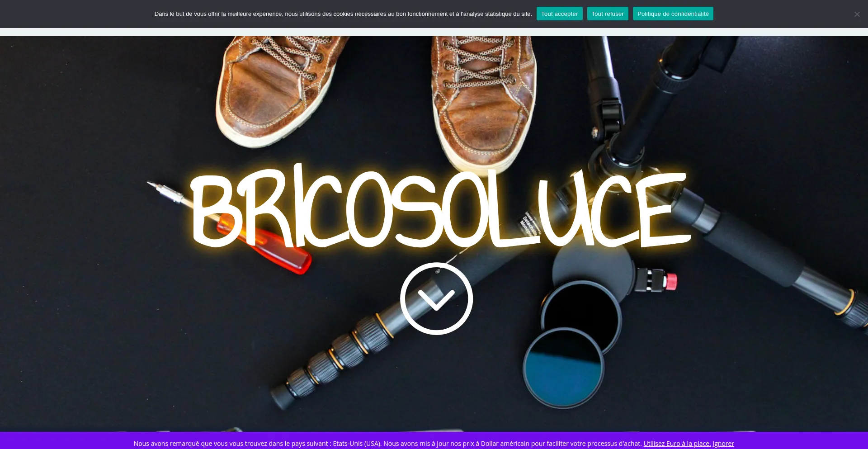The width and height of the screenshot is (868, 449).
Task: Open the Politique de confidentialité page
Action: [673, 14]
